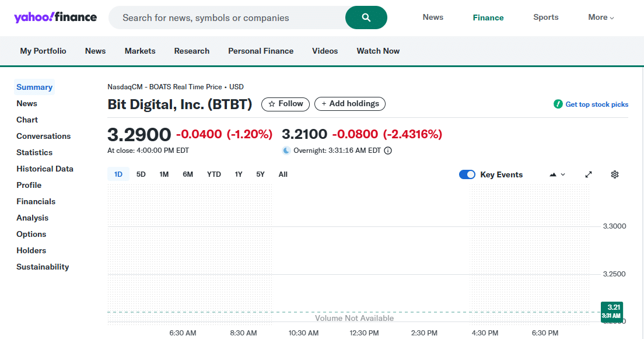Click the Bit Digital, Inc. (BTBT) title
The image size is (644, 339).
click(x=180, y=104)
